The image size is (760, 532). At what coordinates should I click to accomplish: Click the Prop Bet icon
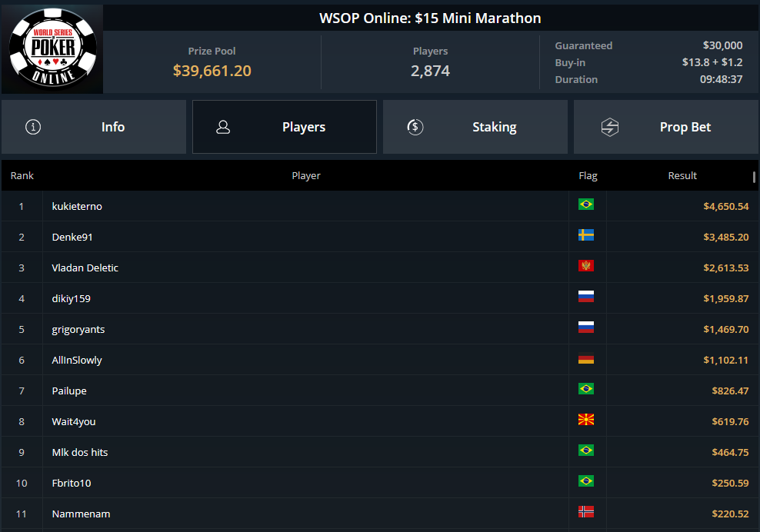pos(610,127)
